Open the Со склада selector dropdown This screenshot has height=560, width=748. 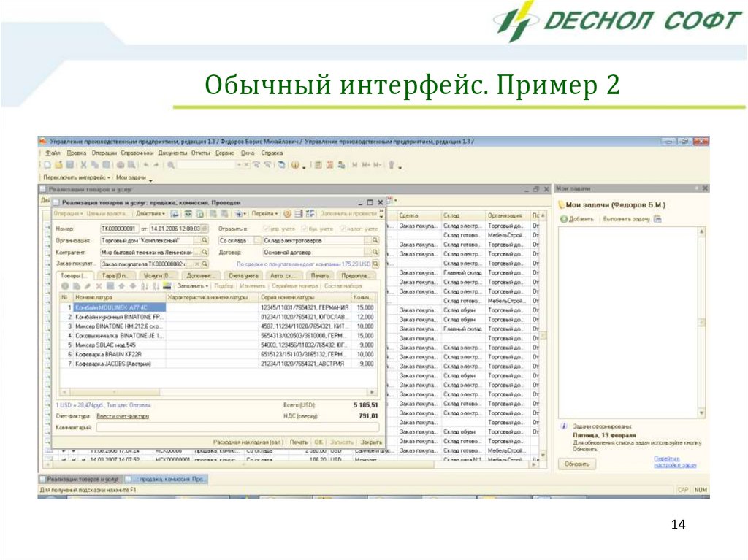tap(258, 240)
